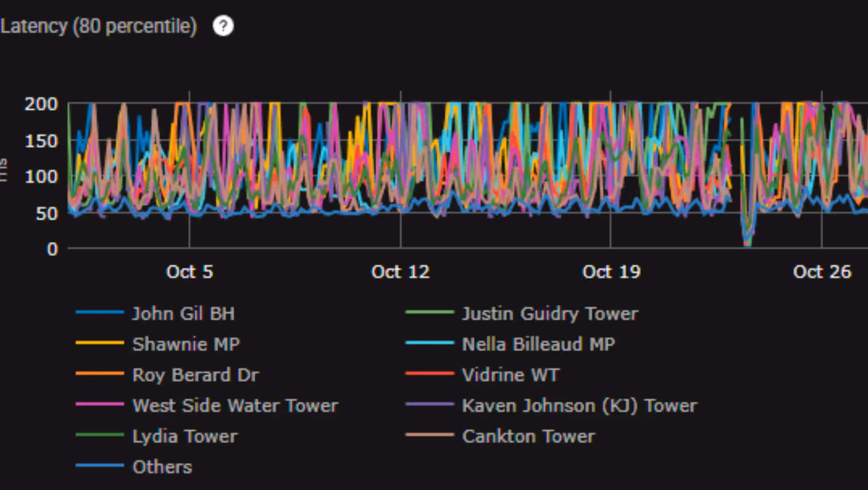Screen dimensions: 868x490
Task: Click the Oct 12 axis label
Action: click(400, 272)
